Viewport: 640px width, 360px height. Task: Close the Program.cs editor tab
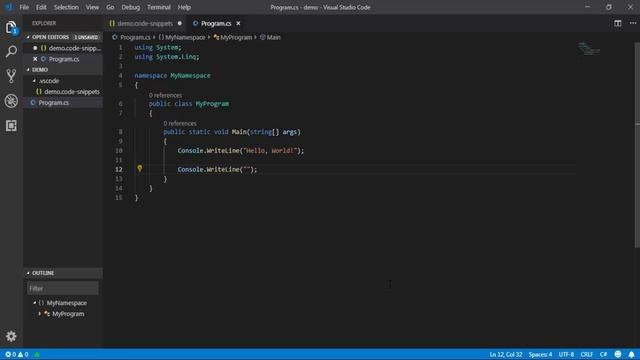(238, 23)
